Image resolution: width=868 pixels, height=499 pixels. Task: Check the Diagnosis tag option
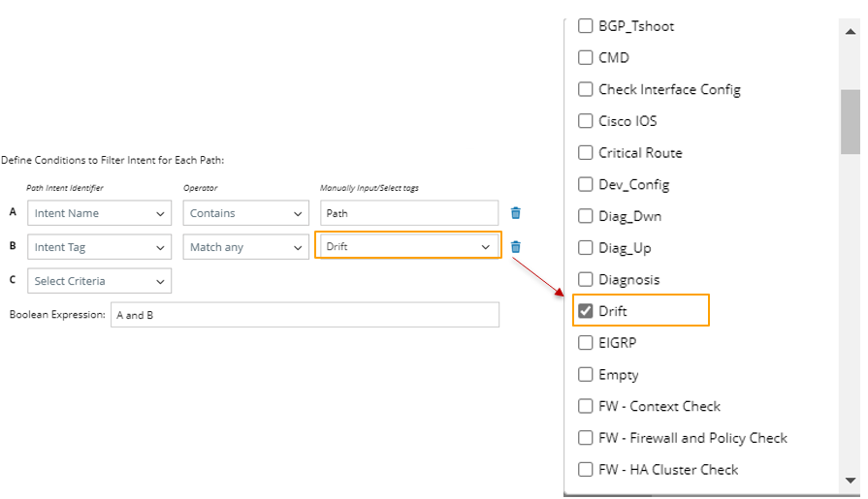(x=586, y=279)
